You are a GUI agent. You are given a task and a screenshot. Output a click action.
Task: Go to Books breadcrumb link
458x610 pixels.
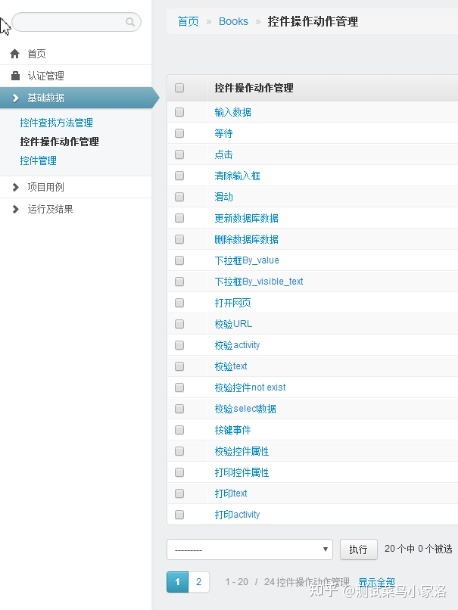point(233,21)
